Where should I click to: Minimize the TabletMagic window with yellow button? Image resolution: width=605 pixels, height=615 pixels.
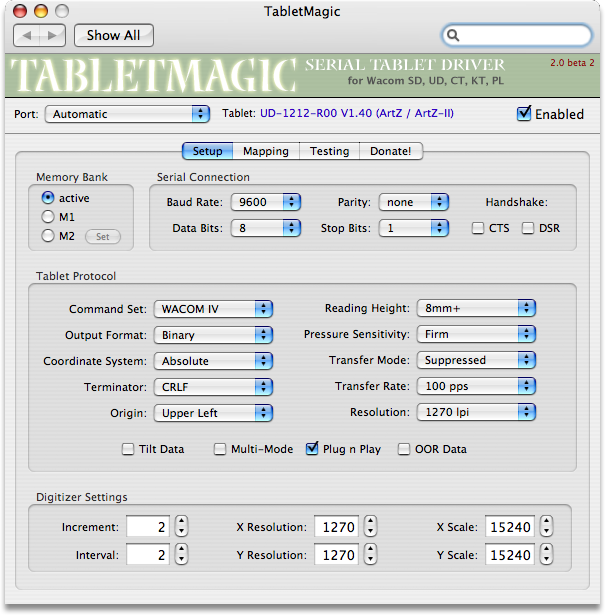coord(41,11)
